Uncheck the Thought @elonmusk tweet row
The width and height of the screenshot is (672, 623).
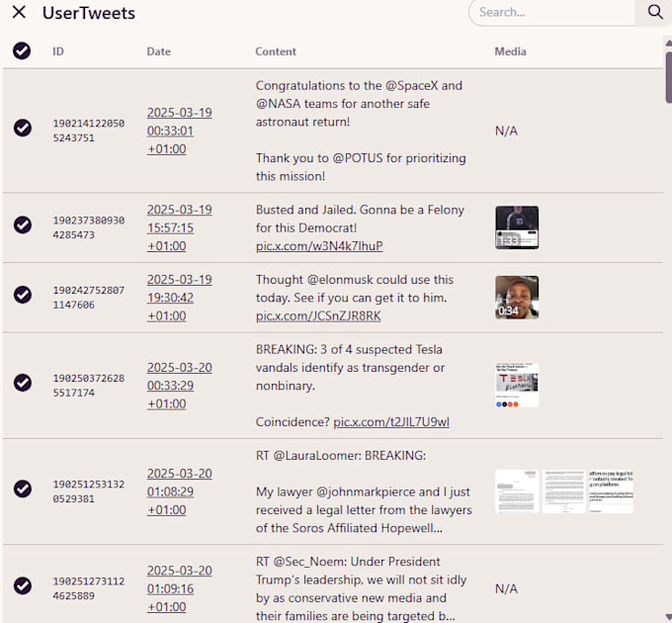tap(23, 295)
